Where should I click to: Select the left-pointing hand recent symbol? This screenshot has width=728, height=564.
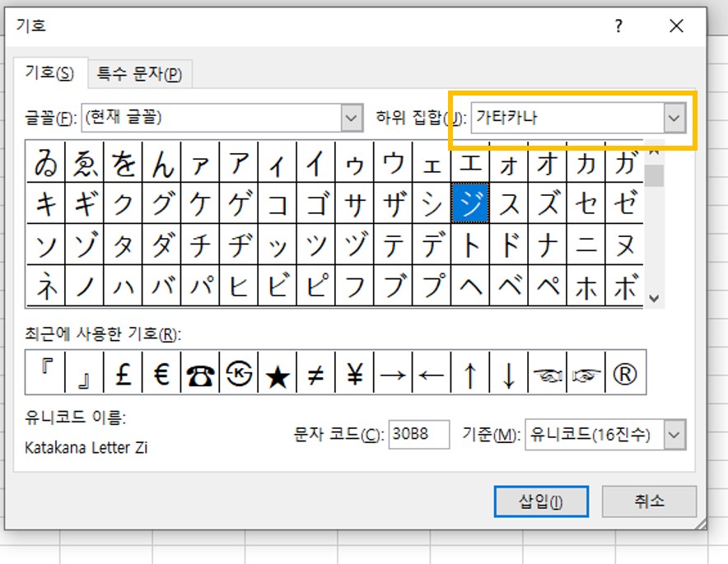[547, 372]
